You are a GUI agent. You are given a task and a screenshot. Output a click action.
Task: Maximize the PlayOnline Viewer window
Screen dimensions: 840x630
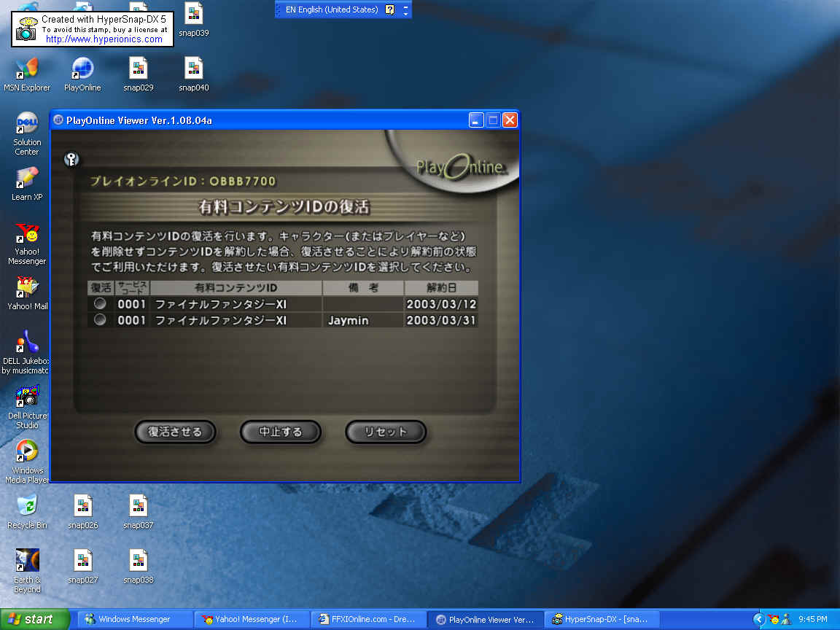493,120
